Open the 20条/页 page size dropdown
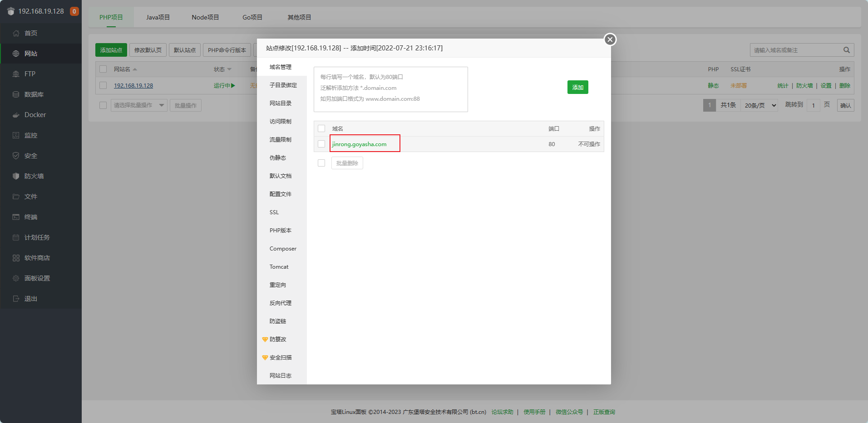This screenshot has height=423, width=868. 760,105
